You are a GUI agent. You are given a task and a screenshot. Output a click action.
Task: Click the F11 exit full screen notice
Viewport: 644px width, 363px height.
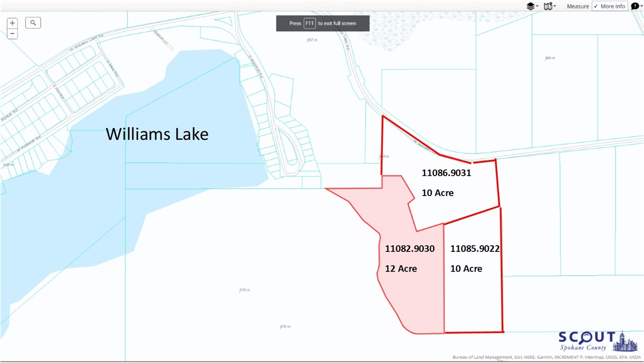pos(323,23)
